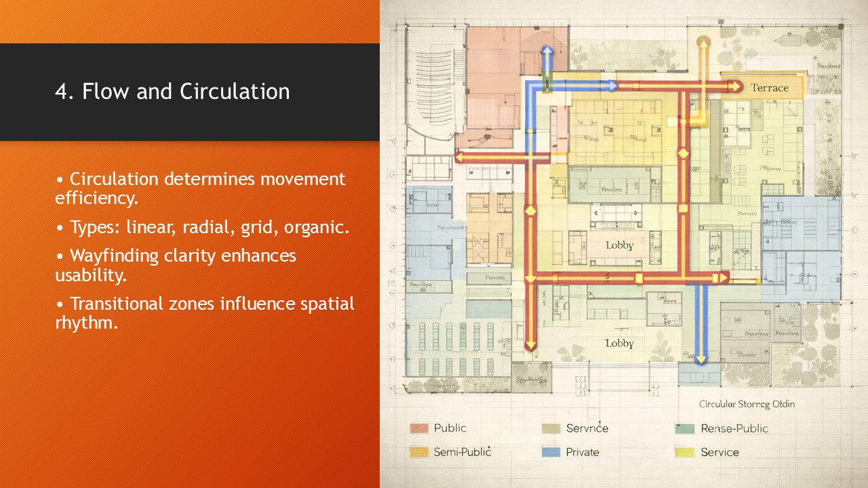
Task: Click the bullet 'Circulation determines movement efficiency.'
Action: pyautogui.click(x=200, y=188)
